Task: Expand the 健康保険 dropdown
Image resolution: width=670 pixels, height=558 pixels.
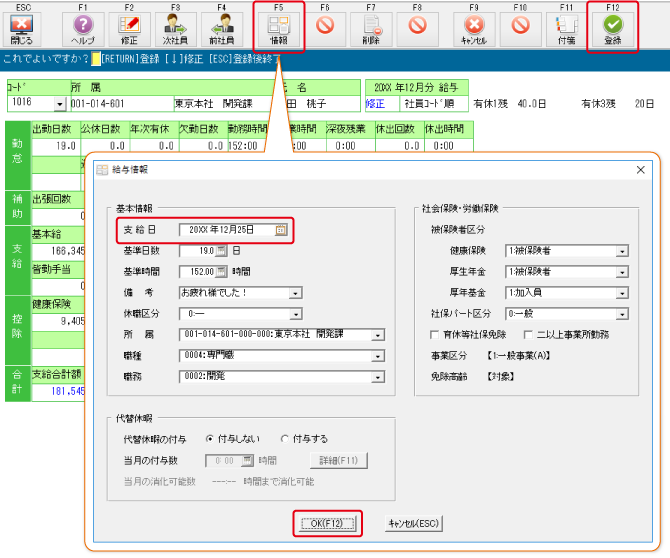Action: pos(622,252)
